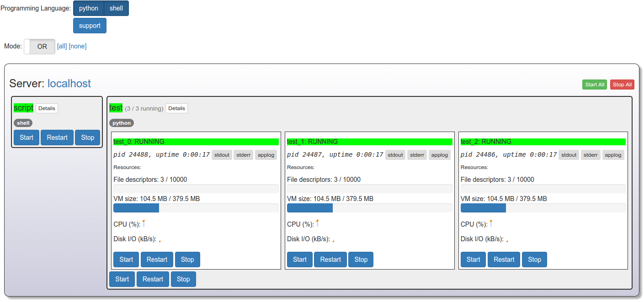
Task: Stop the test_1 process
Action: (361, 259)
